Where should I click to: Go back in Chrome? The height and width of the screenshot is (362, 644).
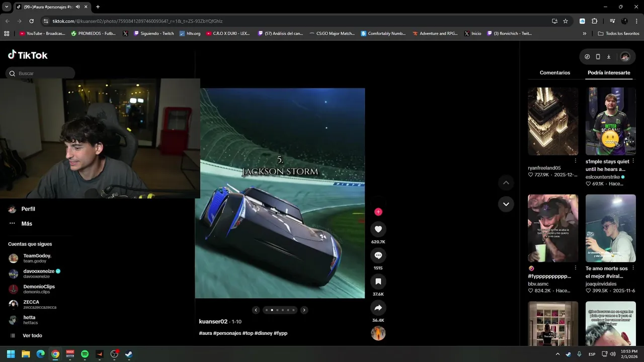pyautogui.click(x=7, y=21)
